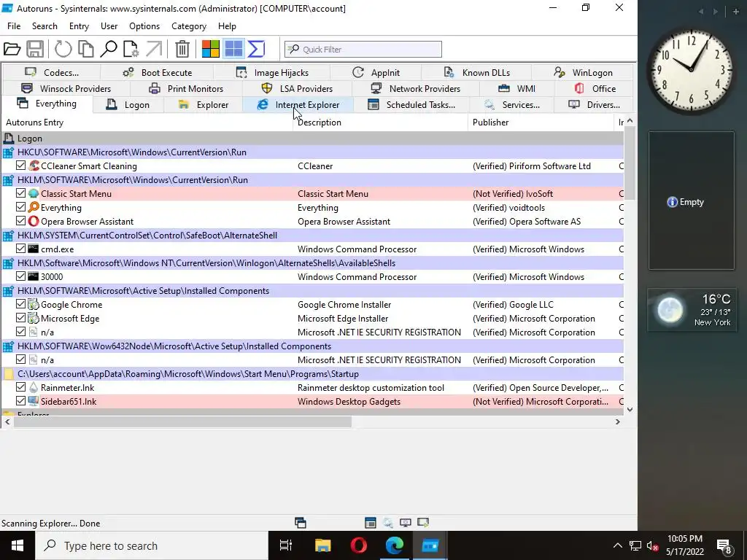
Task: Uncheck the Everything startup entry
Action: coord(20,207)
